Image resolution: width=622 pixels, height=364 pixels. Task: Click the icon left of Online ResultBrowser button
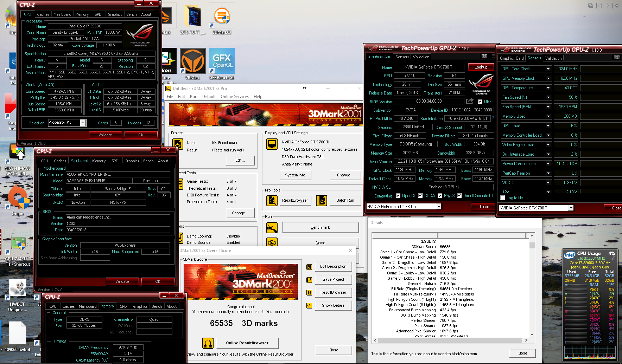click(208, 343)
